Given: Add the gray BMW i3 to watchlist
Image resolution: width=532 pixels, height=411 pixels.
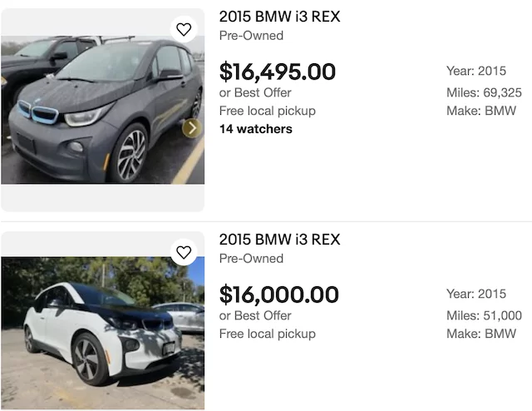Looking at the screenshot, I should point(184,29).
